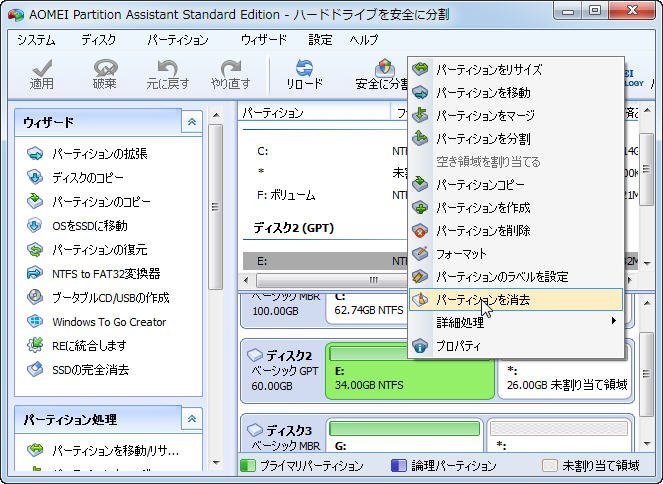Click the リロード (Reload) toolbar icon
This screenshot has width=663, height=484.
(x=304, y=68)
